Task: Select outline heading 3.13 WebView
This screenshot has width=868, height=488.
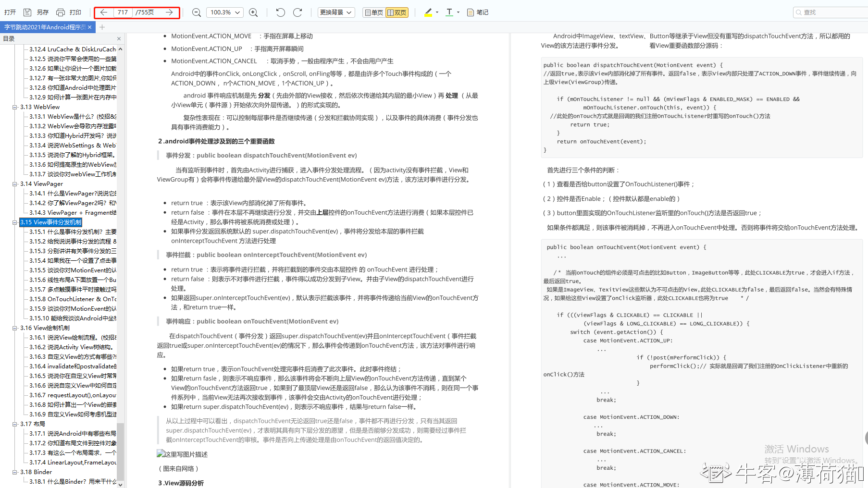Action: point(40,107)
